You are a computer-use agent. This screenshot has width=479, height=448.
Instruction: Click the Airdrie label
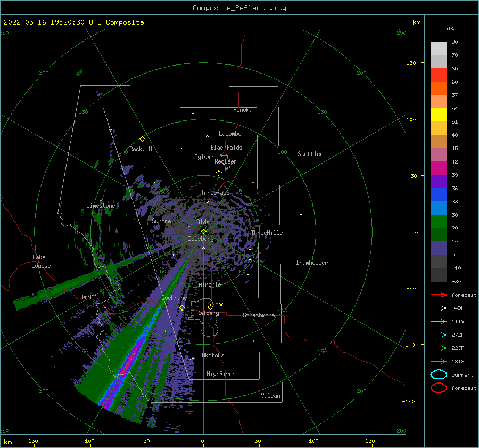coord(210,284)
